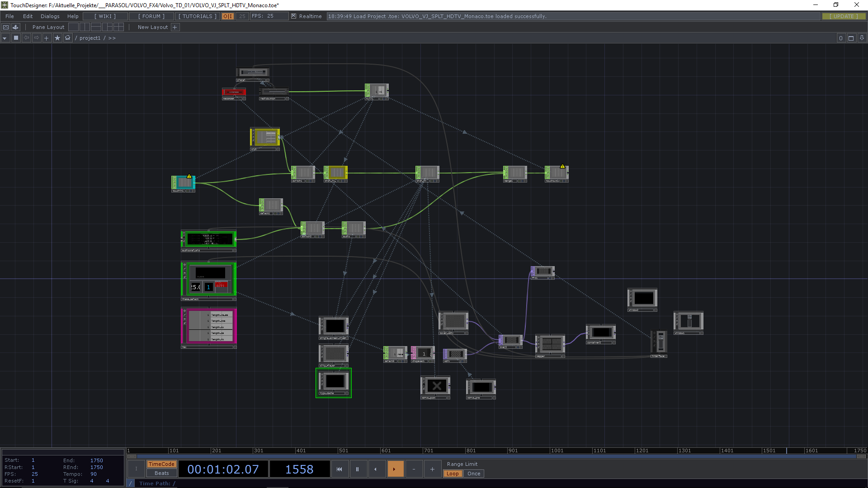Switch timeline display to Beats
The height and width of the screenshot is (488, 868).
point(161,473)
